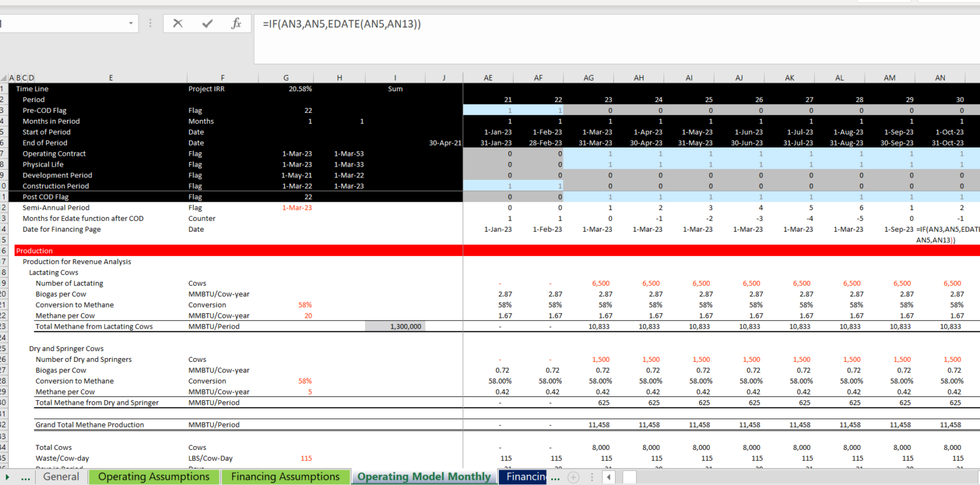Click the ellipsis before the General tab
This screenshot has width=980, height=485.
[x=26, y=477]
